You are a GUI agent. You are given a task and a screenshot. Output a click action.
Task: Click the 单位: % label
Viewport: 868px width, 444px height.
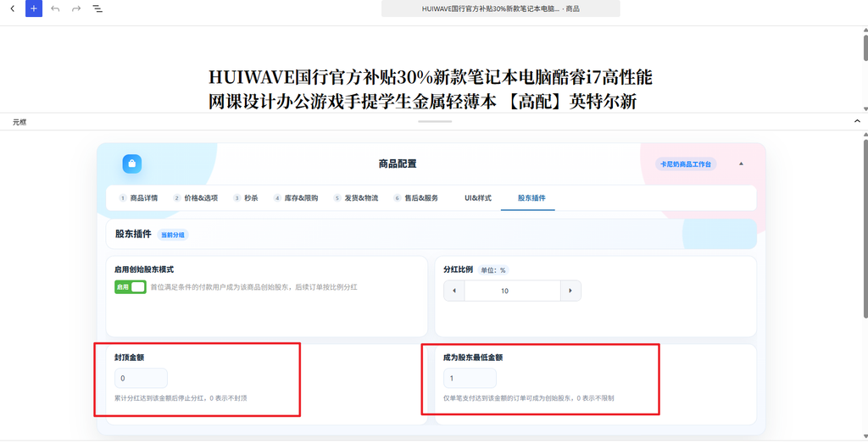(x=493, y=270)
